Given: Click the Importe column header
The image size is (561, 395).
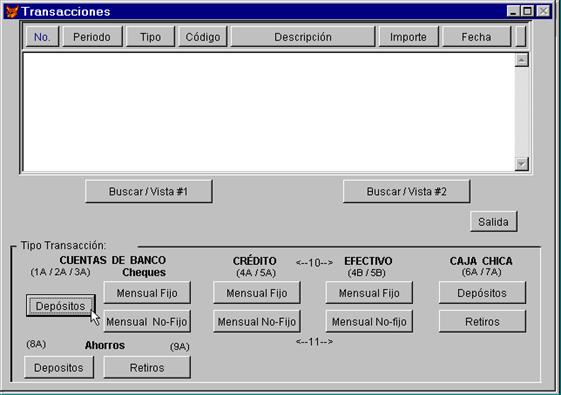Looking at the screenshot, I should (408, 37).
